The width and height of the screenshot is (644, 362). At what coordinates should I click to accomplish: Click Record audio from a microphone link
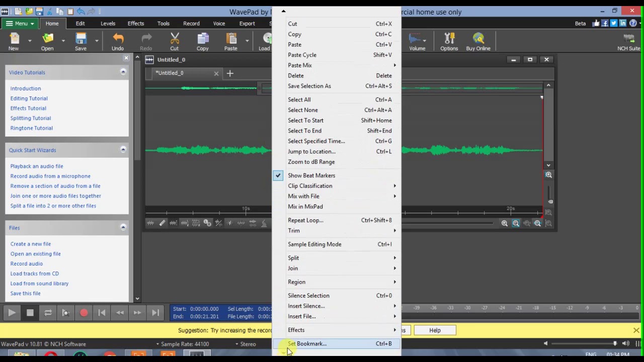(50, 176)
